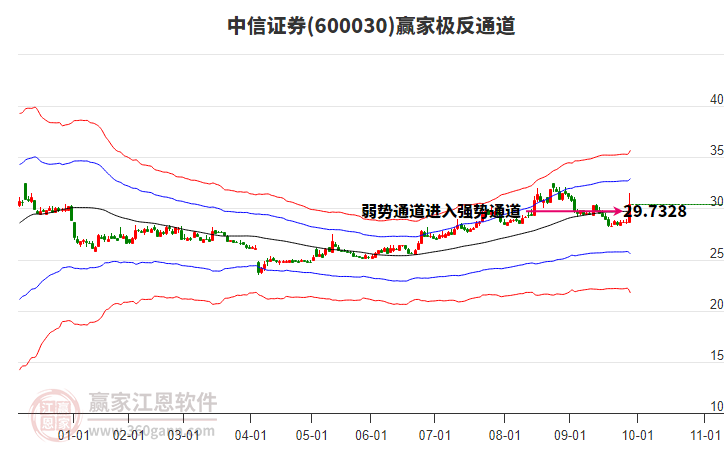Click the y-axis label 35
Screen dimensions: 726x450
(x=717, y=150)
